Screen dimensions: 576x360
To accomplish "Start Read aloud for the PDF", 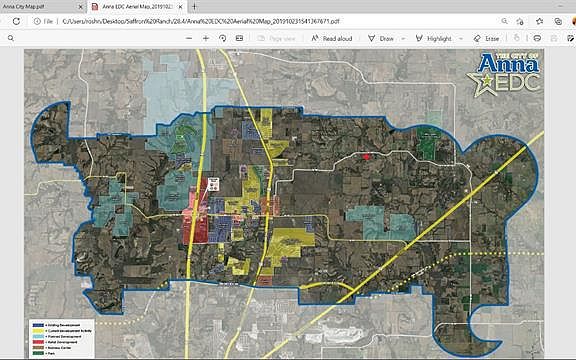I will pos(332,38).
